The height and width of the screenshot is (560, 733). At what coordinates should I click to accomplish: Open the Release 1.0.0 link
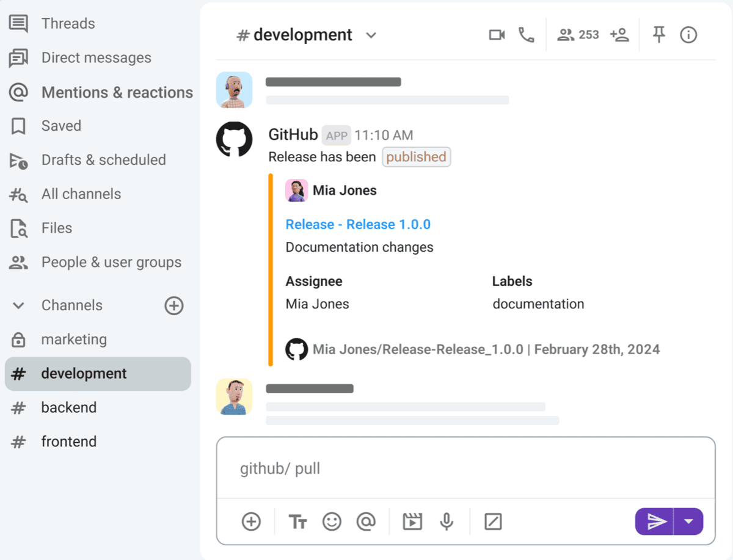358,224
